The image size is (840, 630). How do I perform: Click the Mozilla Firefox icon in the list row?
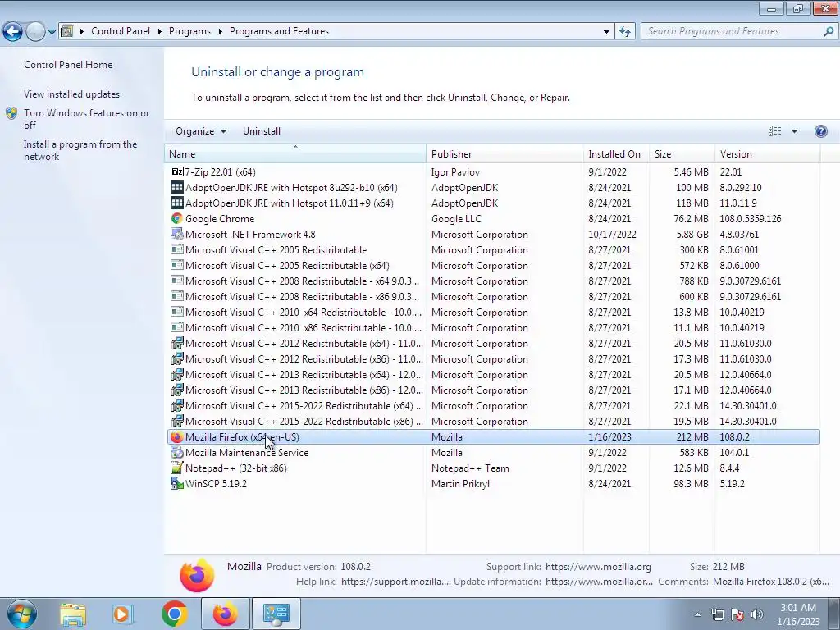177,437
